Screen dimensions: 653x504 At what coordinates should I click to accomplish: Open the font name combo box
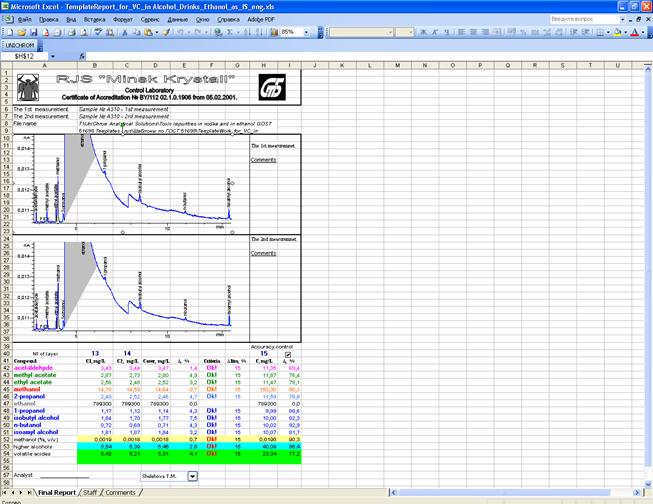coord(361,32)
